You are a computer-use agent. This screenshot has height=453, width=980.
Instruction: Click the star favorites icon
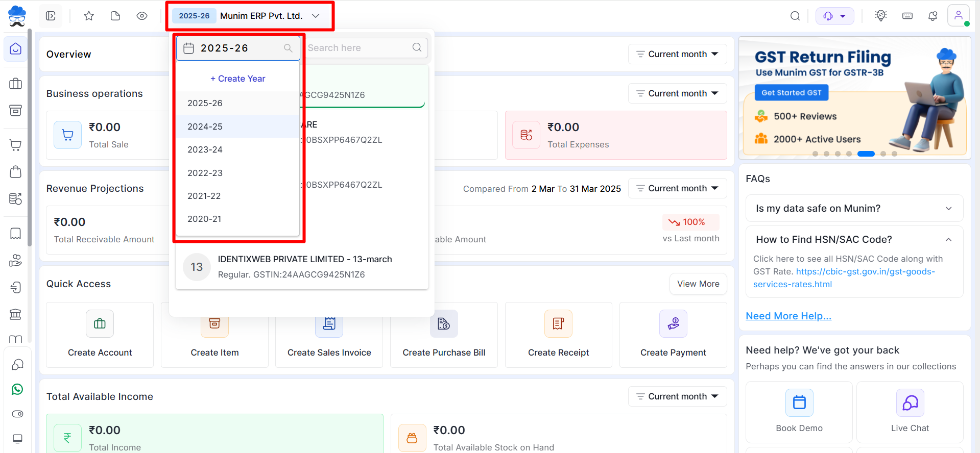pos(89,16)
